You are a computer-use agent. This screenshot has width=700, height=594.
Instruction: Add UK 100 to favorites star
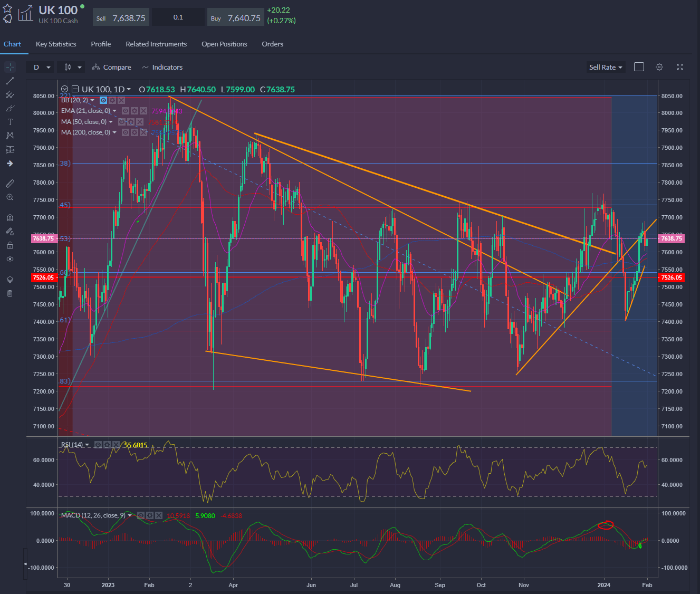point(7,8)
